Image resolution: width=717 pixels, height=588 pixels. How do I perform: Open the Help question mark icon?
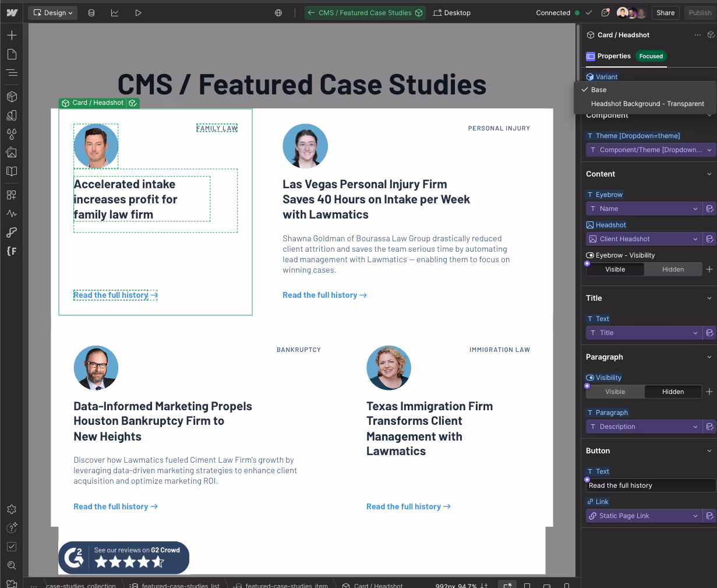[12, 528]
